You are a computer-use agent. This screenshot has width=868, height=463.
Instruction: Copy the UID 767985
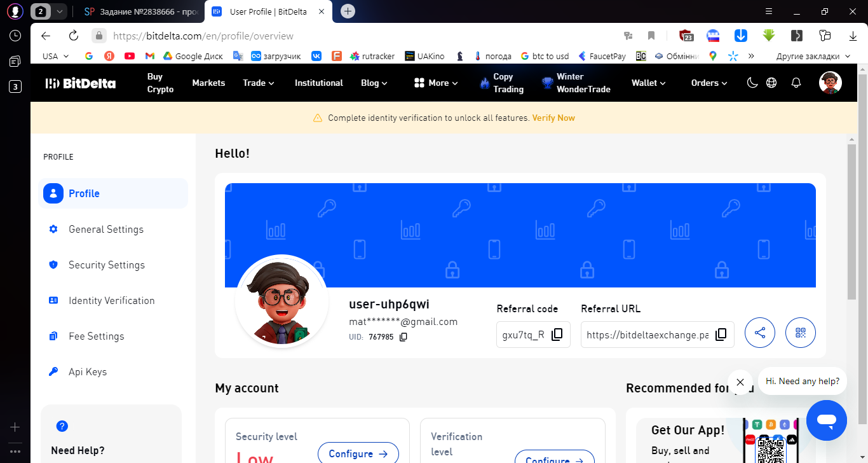[403, 337]
